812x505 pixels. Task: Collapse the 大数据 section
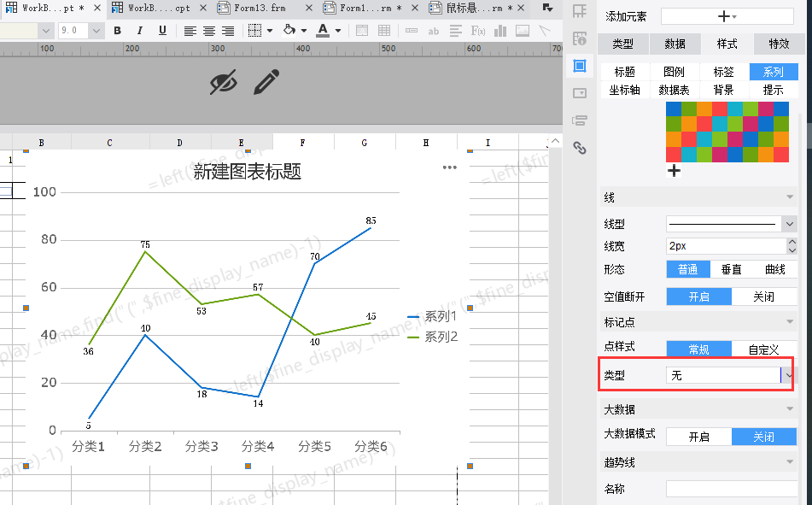pos(790,409)
